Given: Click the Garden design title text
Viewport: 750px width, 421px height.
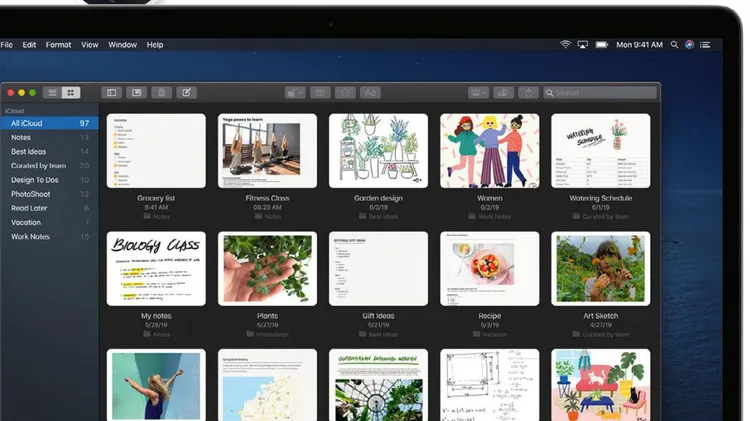Looking at the screenshot, I should click(378, 198).
